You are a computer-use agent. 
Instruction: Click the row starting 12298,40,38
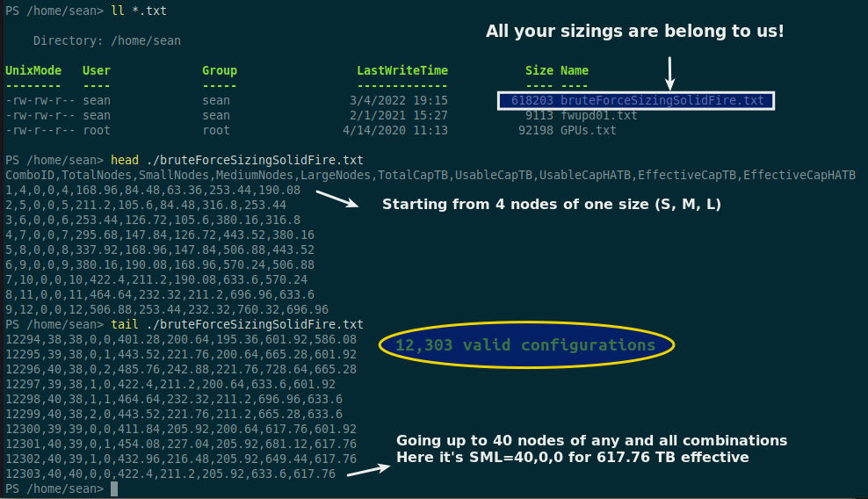(x=174, y=400)
